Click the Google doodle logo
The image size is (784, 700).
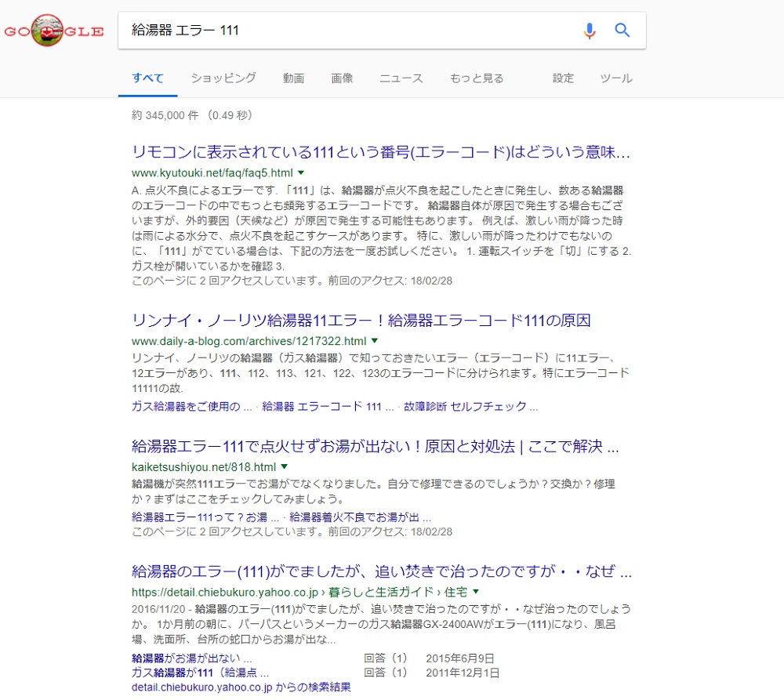point(53,31)
